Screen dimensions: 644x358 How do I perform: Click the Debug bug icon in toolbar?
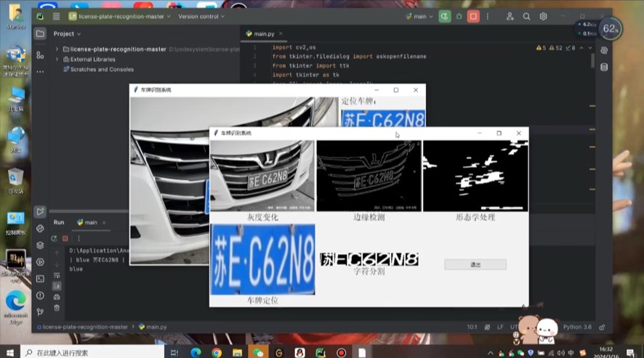pos(459,17)
